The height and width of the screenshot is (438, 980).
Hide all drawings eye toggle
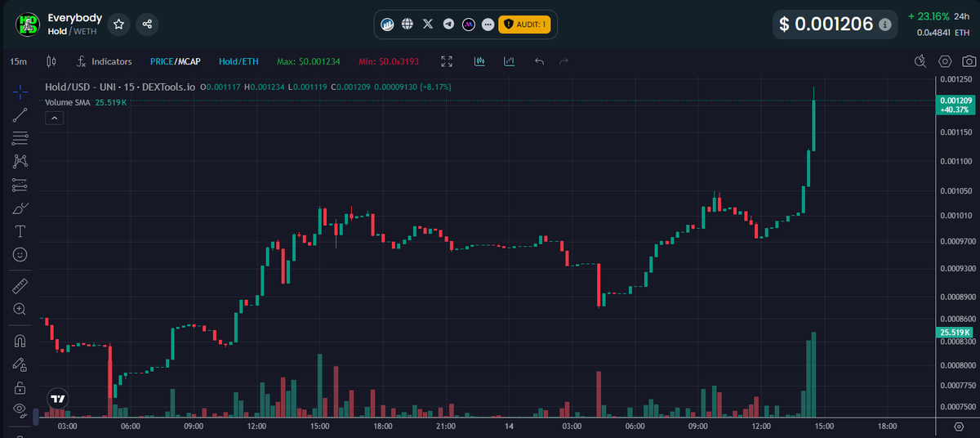(20, 410)
